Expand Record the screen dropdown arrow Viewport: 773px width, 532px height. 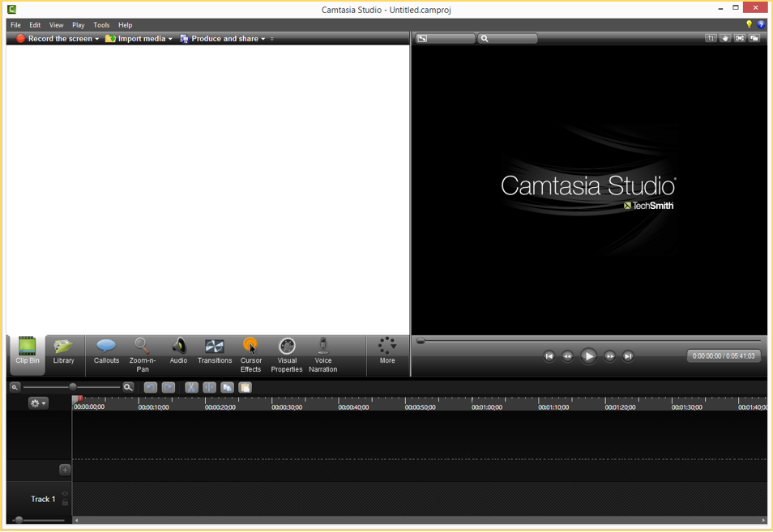(x=97, y=39)
